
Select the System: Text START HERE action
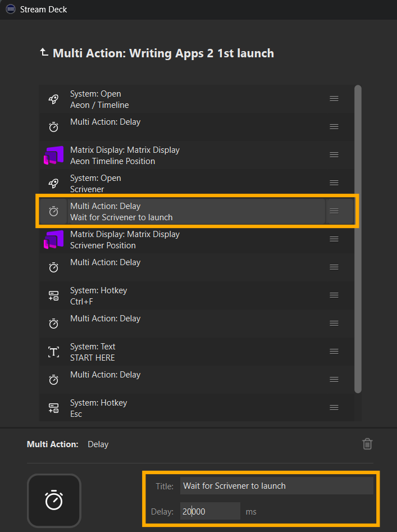tap(197, 352)
